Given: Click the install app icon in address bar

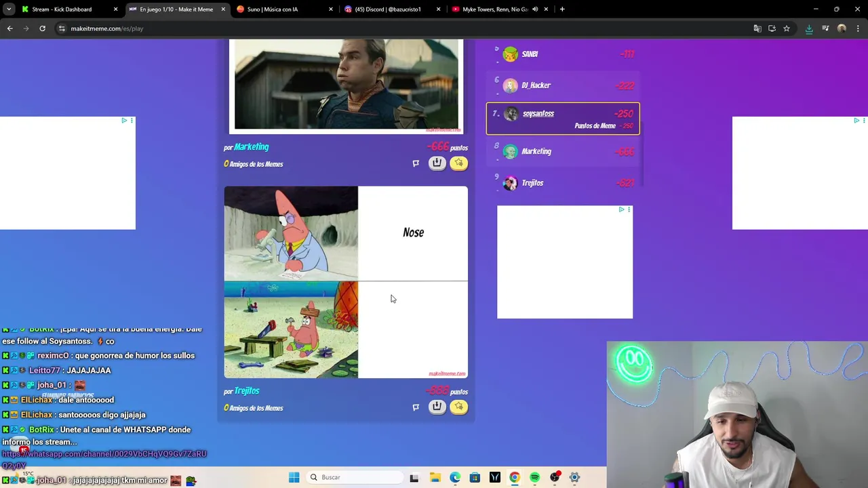Looking at the screenshot, I should click(772, 28).
